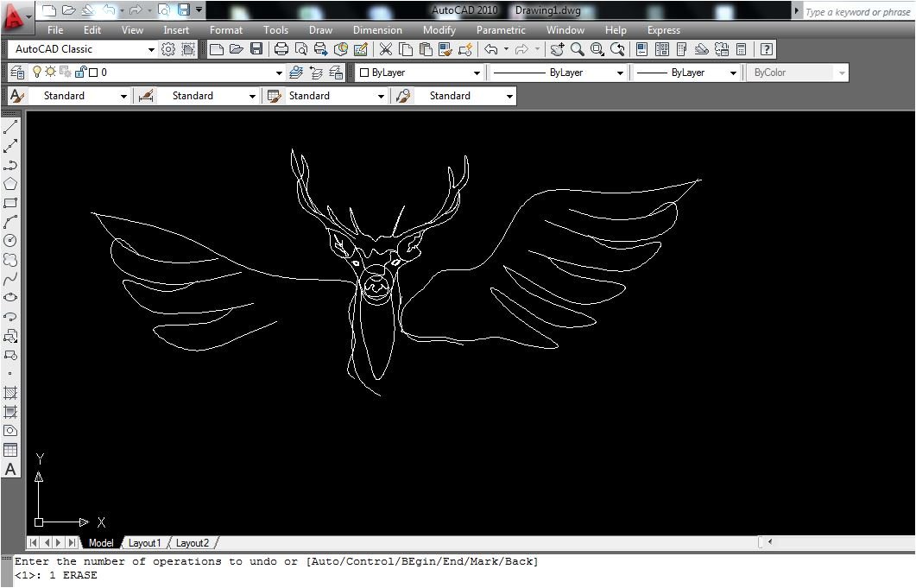Open Workspace Settings gear icon

168,49
